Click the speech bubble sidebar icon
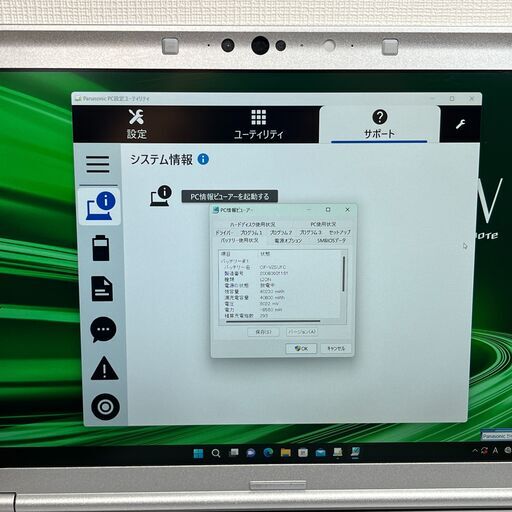The height and width of the screenshot is (512, 512). coord(103,330)
